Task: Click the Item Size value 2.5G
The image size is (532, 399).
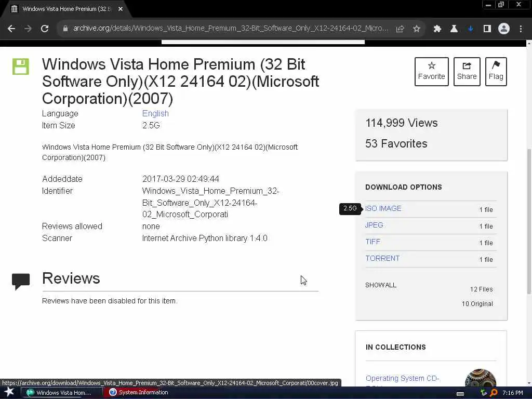Action: pos(151,126)
